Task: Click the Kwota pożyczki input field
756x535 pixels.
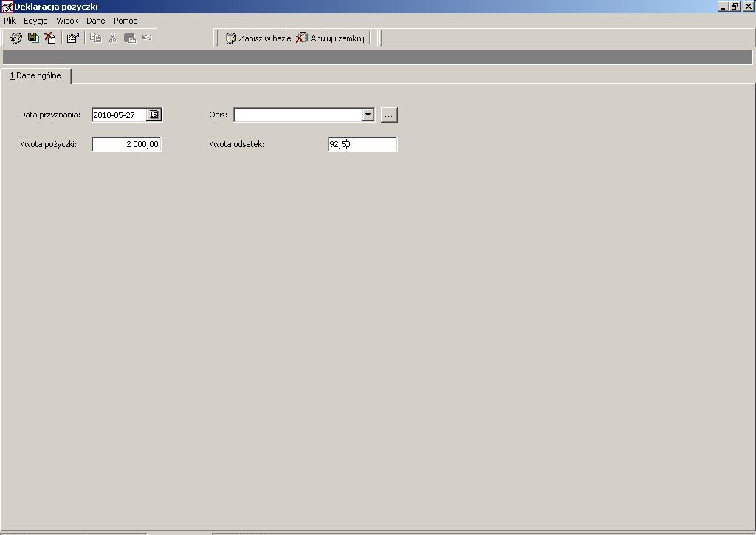Action: coord(127,144)
